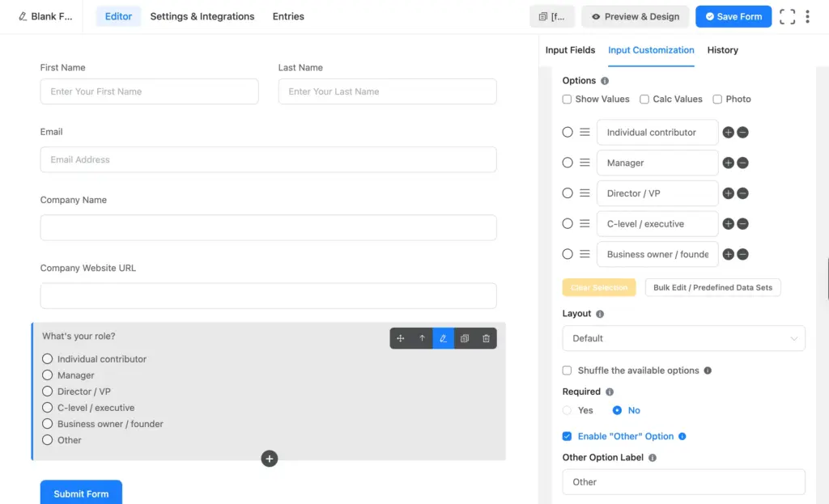This screenshot has width=829, height=504.
Task: Click the Last Name input field
Action: tap(387, 91)
